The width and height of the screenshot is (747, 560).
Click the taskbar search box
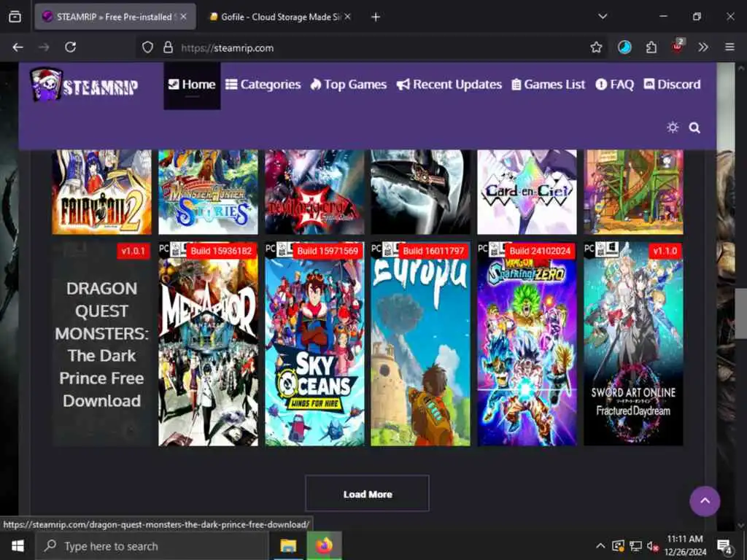[152, 546]
